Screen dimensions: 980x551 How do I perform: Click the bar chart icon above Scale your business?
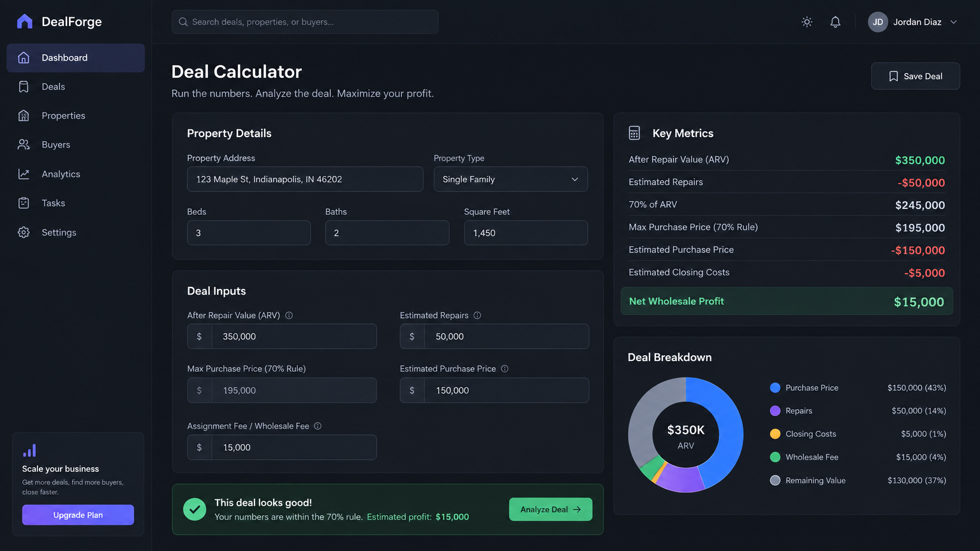pyautogui.click(x=29, y=450)
